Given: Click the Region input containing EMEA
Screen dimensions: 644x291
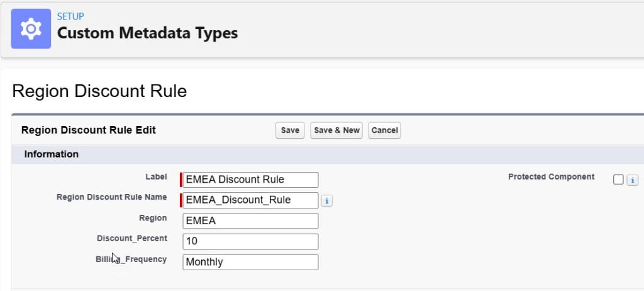Looking at the screenshot, I should coord(250,221).
